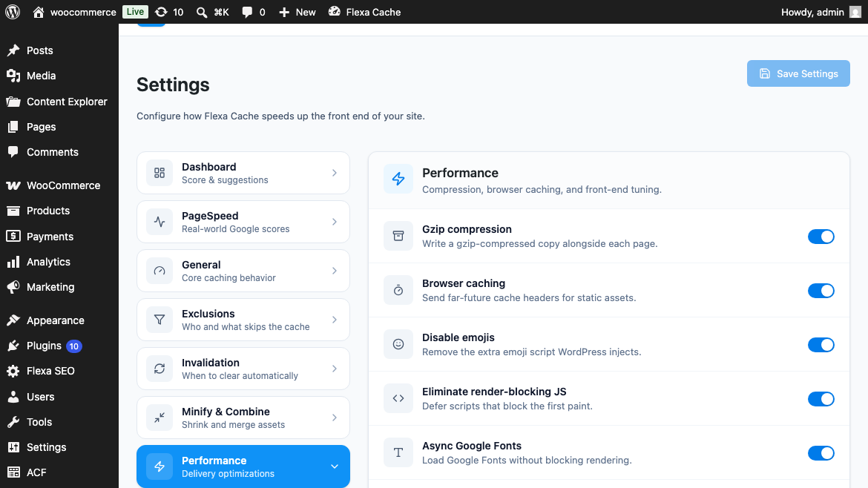
Task: Turn off Gzip compression toggle
Action: click(821, 237)
